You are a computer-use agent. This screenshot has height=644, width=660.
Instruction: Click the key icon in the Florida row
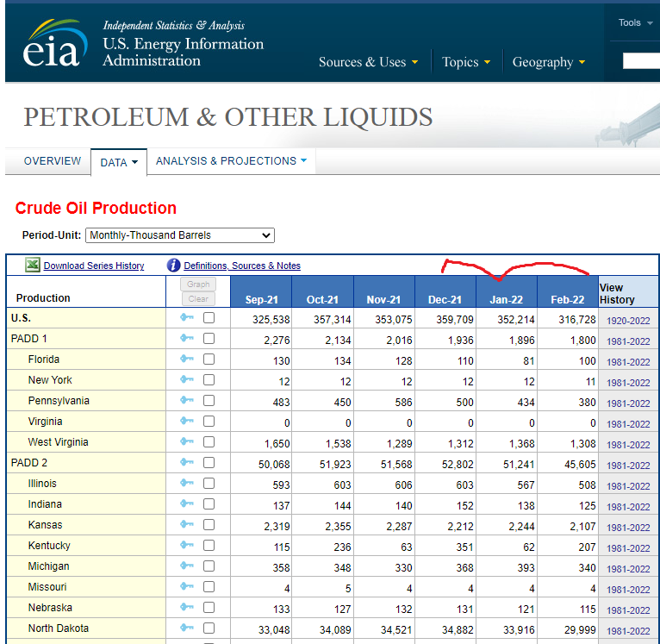(187, 359)
